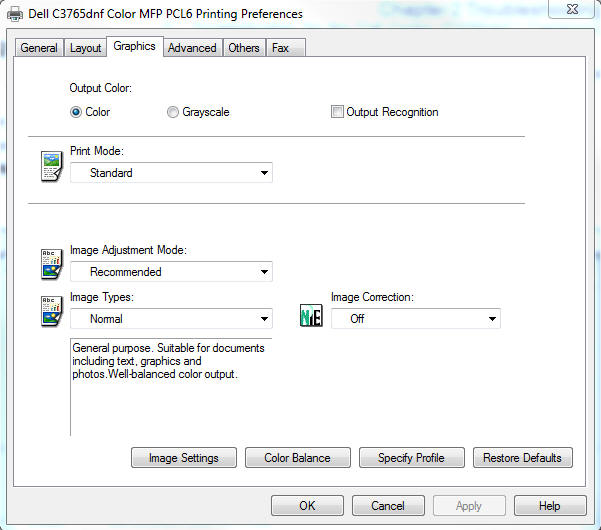
Task: Switch to the General tab
Action: [39, 48]
